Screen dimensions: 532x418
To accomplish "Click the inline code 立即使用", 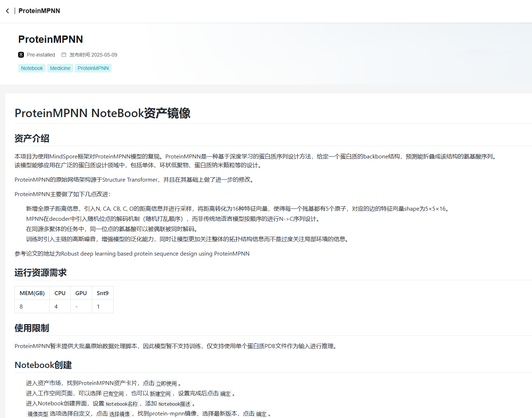I will tap(166, 384).
